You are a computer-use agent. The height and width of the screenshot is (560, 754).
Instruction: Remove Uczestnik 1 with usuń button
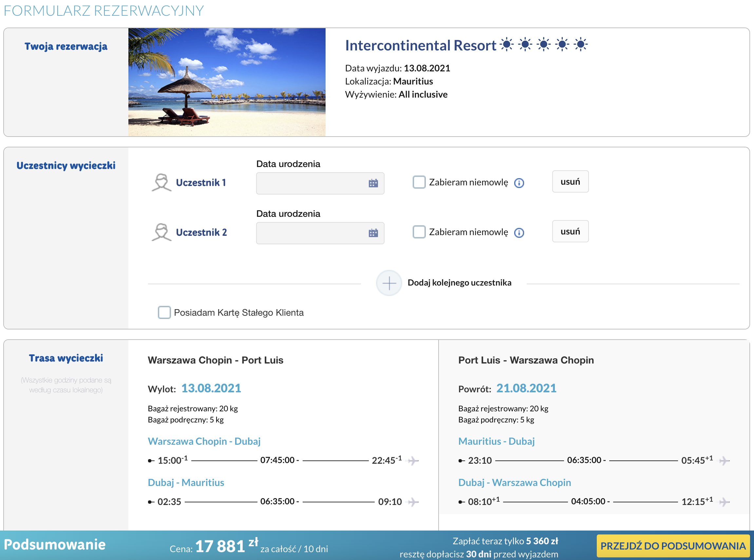(x=570, y=182)
